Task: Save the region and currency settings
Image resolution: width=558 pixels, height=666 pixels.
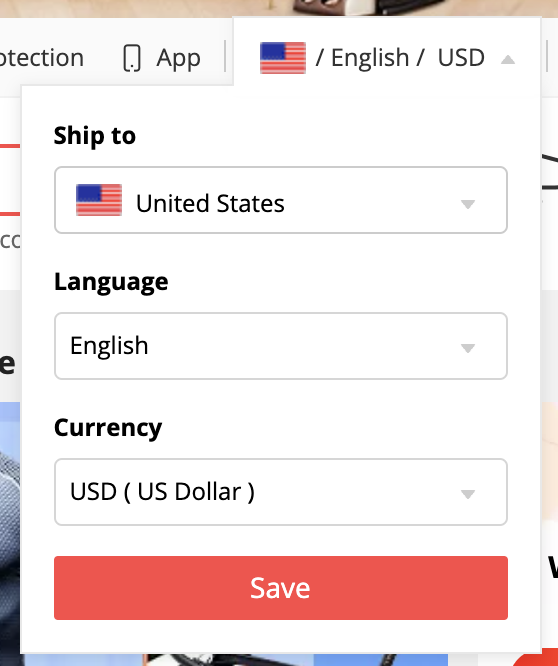Action: pyautogui.click(x=281, y=588)
